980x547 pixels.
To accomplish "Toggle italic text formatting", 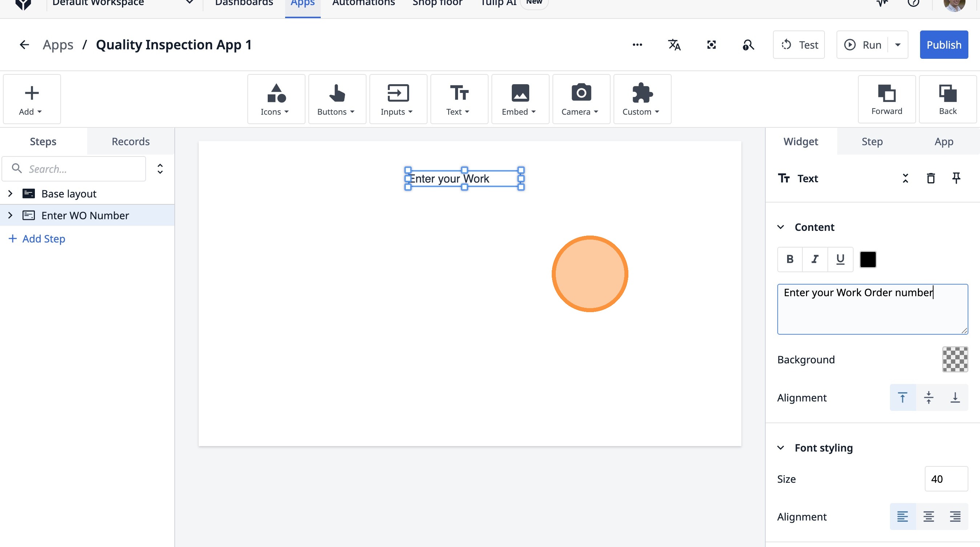I will [x=815, y=259].
